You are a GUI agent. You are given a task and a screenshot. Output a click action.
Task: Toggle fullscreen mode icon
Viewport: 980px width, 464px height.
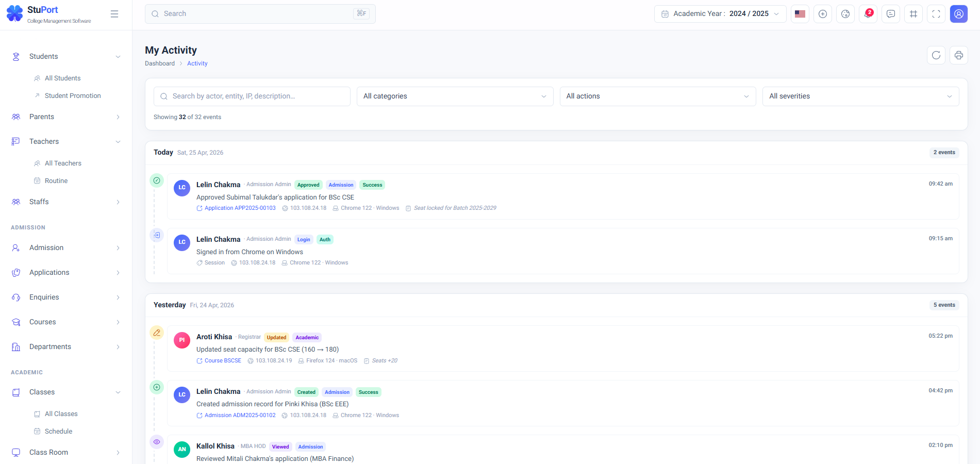936,14
